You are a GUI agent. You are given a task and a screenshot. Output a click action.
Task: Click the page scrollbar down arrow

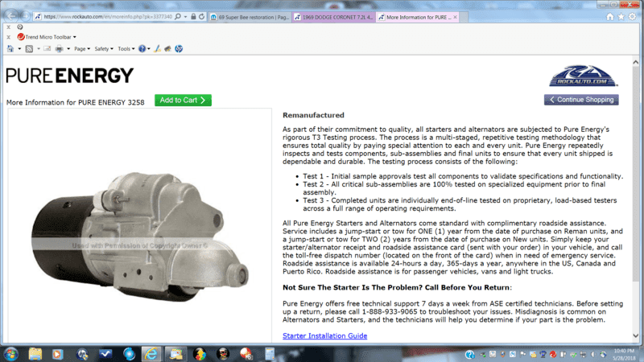pos(635,335)
